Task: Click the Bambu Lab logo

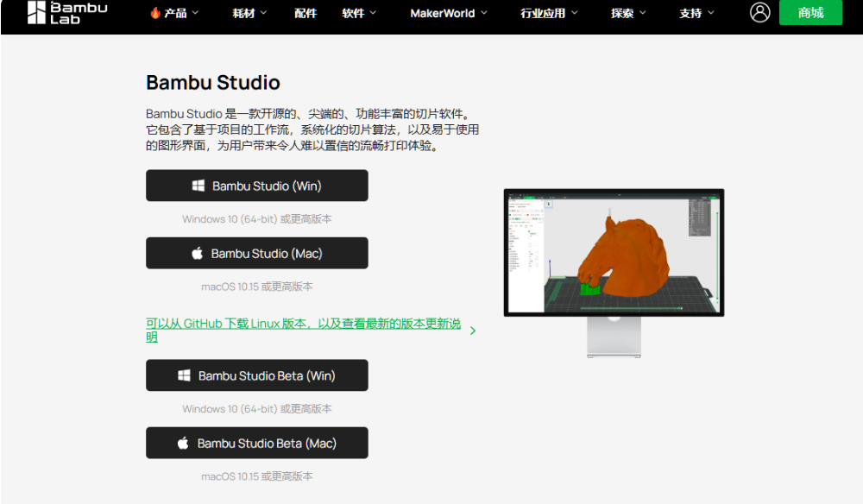Action: [67, 13]
